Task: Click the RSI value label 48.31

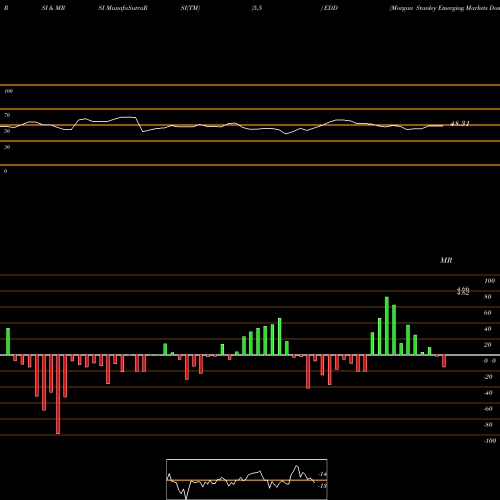Action: [x=460, y=124]
